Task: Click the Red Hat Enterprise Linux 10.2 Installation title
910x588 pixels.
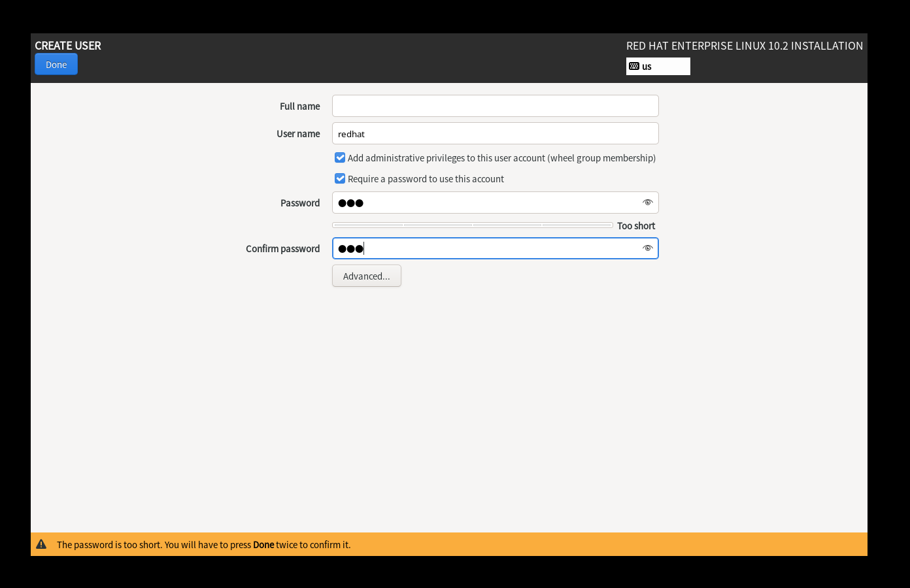Action: 745,46
